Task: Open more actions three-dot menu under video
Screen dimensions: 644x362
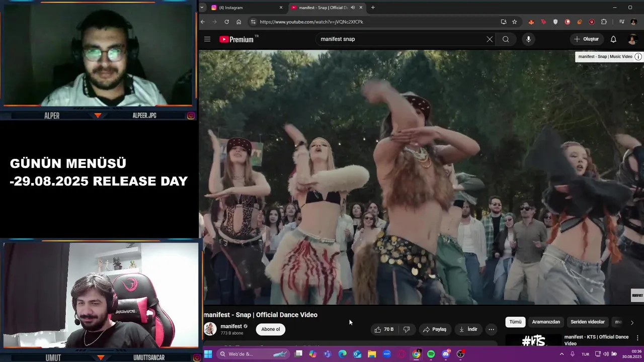Action: pyautogui.click(x=492, y=329)
